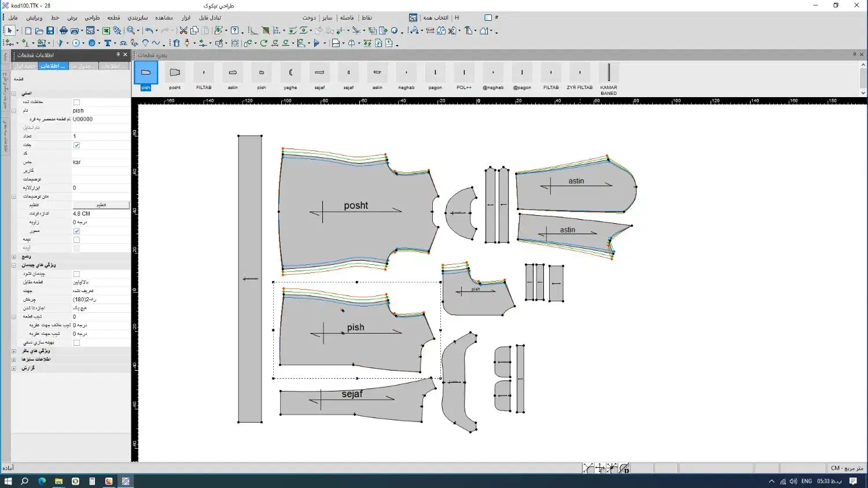Click the Help question mark icon
The width and height of the screenshot is (868, 488).
234,31
